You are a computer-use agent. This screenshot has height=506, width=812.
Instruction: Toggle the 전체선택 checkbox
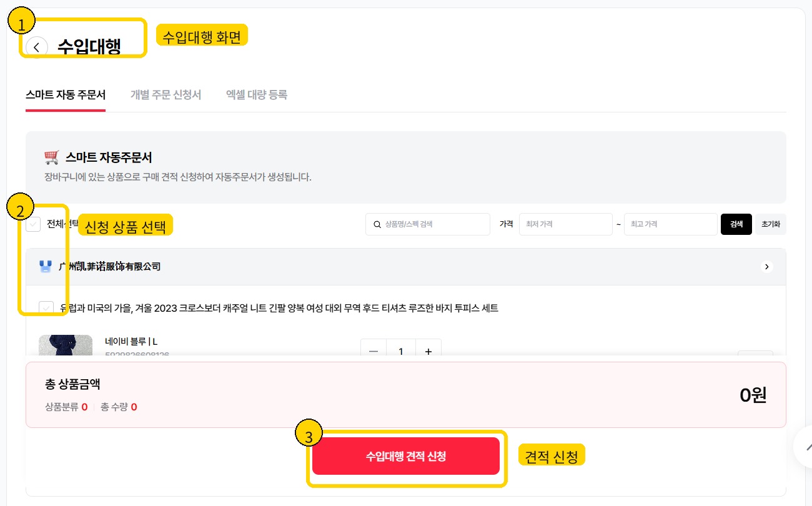coord(33,224)
